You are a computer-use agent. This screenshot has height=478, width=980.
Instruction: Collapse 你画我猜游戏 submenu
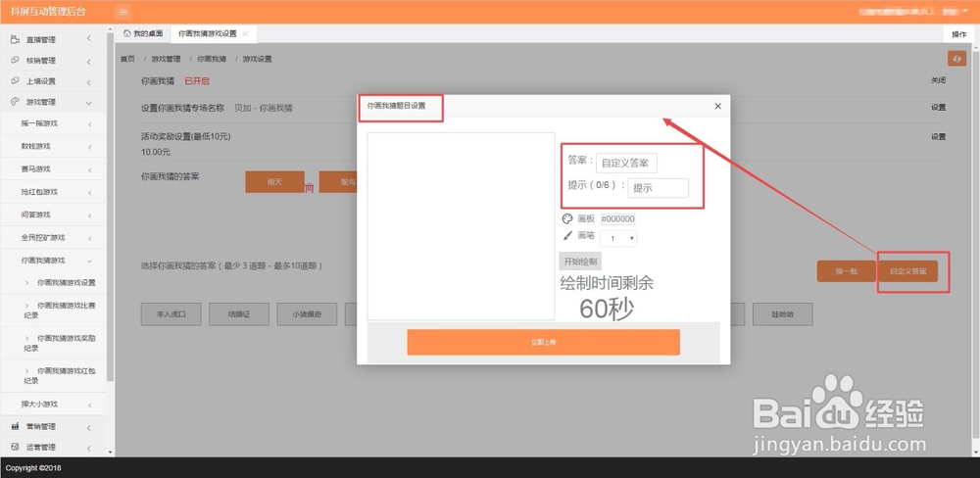tap(89, 261)
